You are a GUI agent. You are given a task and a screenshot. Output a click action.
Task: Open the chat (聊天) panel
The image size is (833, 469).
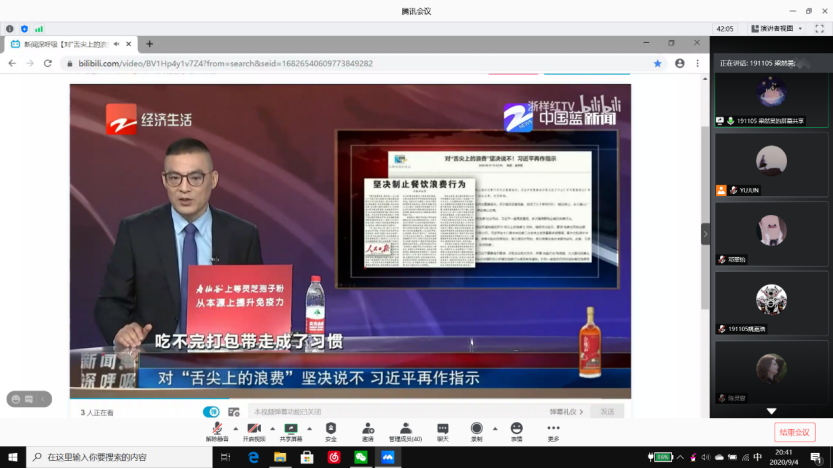pyautogui.click(x=442, y=429)
